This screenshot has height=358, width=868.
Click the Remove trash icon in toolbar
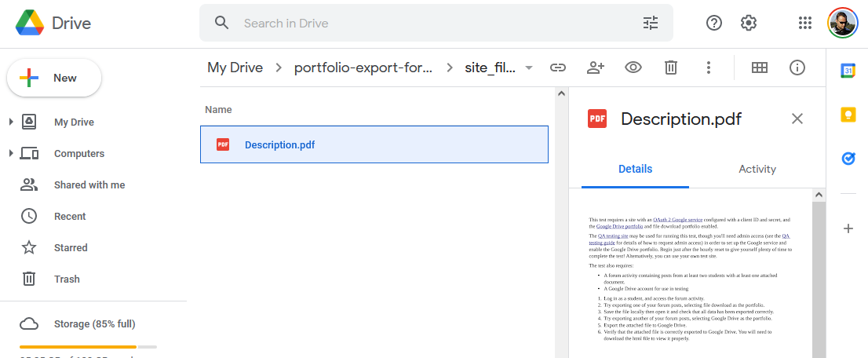[671, 68]
